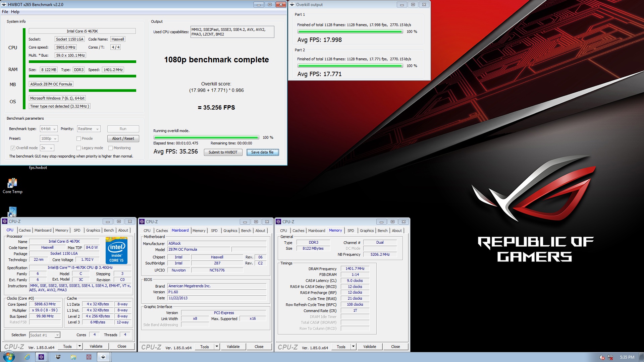Click the main benchmark progress bar at 100%
This screenshot has height=362, width=644.
tap(206, 137)
